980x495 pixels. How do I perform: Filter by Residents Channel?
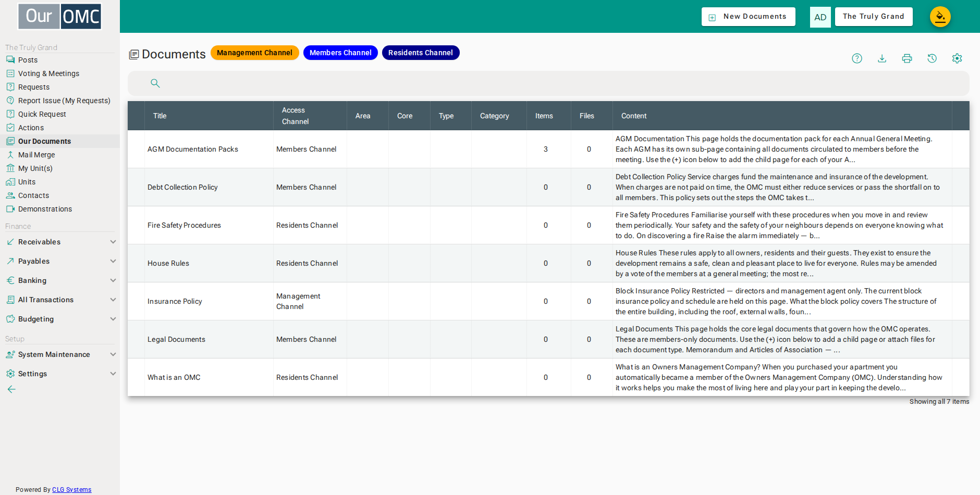421,53
